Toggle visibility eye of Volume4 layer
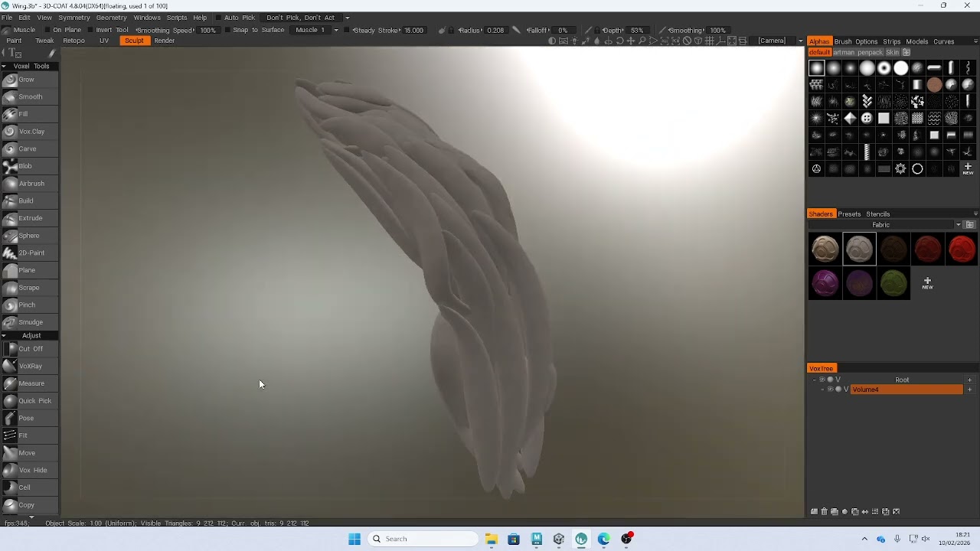980x551 pixels. (830, 390)
